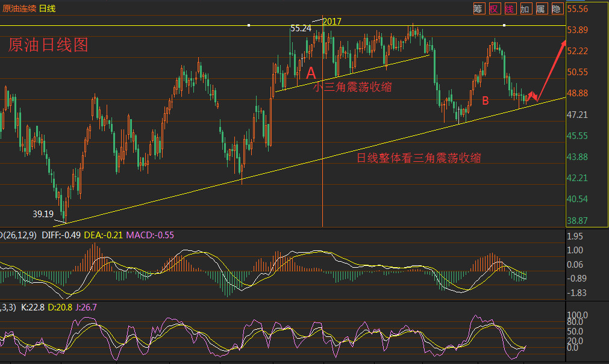Click the red upward forecast arrow

tap(551, 69)
